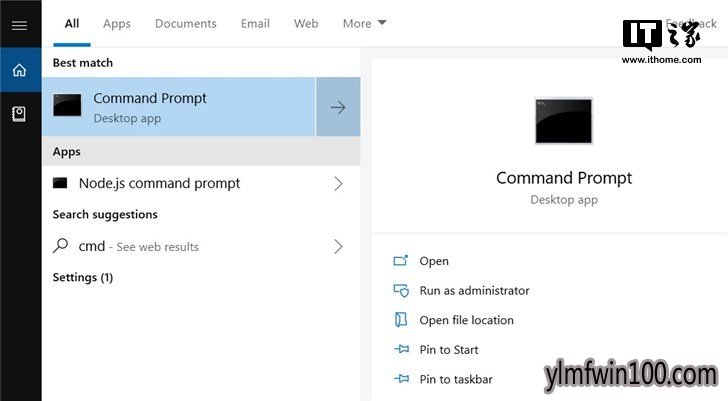
Task: Switch to the Web tab
Action: [306, 23]
